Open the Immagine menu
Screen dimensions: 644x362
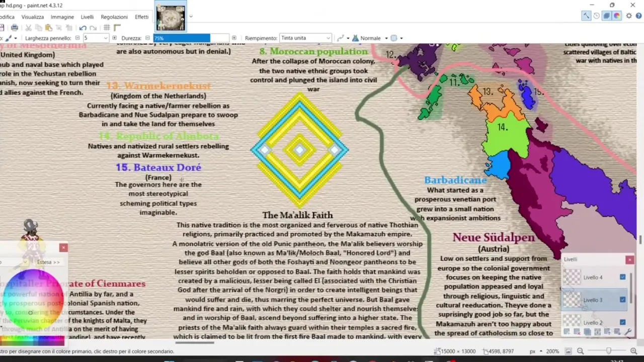point(62,17)
